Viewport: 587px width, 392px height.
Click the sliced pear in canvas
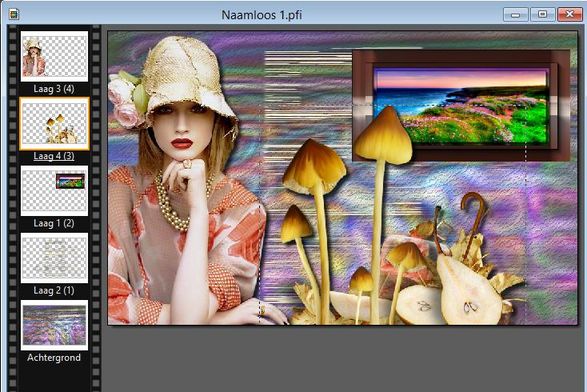[468, 290]
